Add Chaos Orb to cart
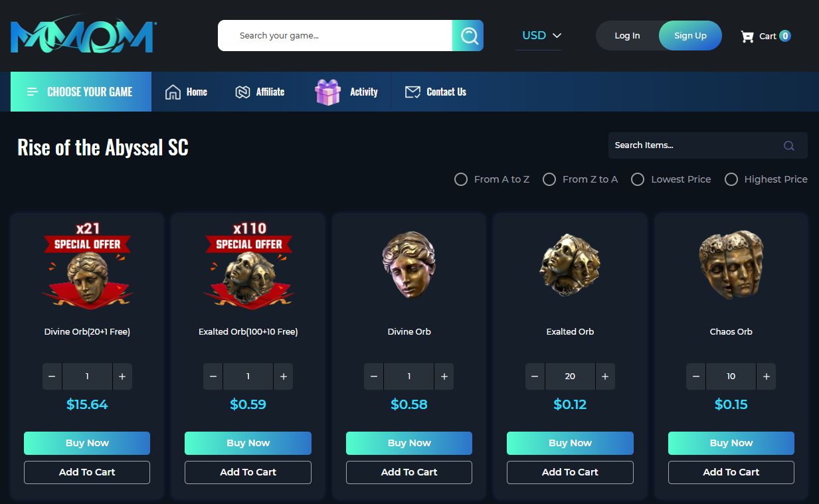819x504 pixels. click(x=731, y=472)
